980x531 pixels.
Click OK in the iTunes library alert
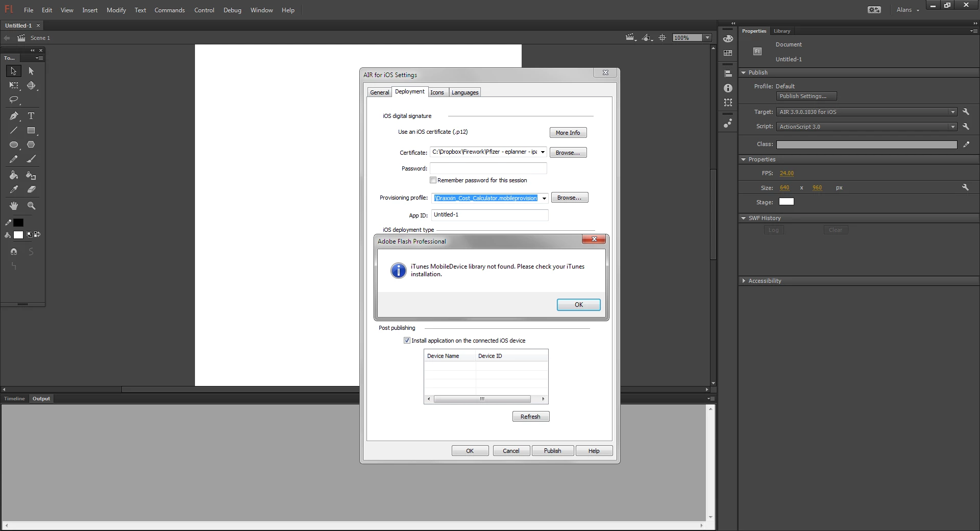pos(579,305)
